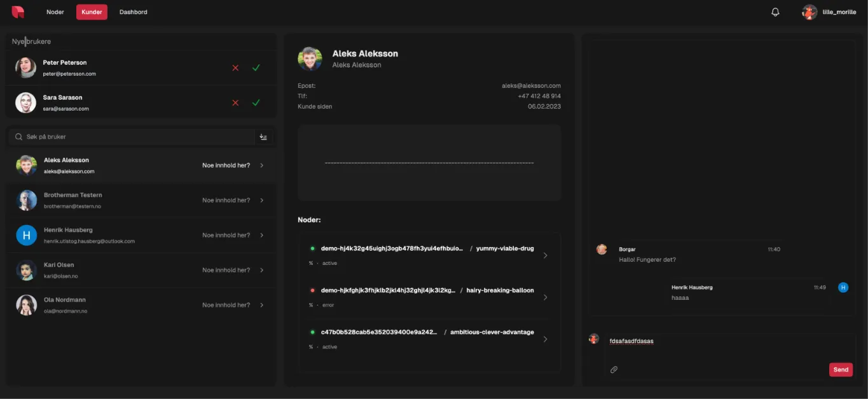Screen dimensions: 868x399
Task: Approve new user Peter Peterson
Action: [256, 67]
